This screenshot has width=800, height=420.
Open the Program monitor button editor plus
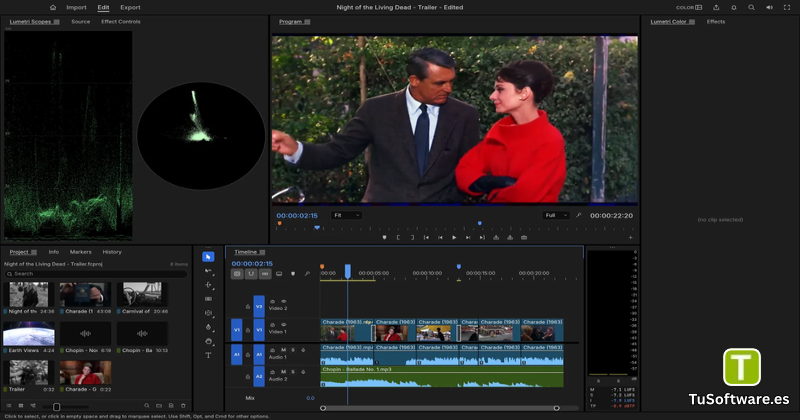pyautogui.click(x=631, y=237)
